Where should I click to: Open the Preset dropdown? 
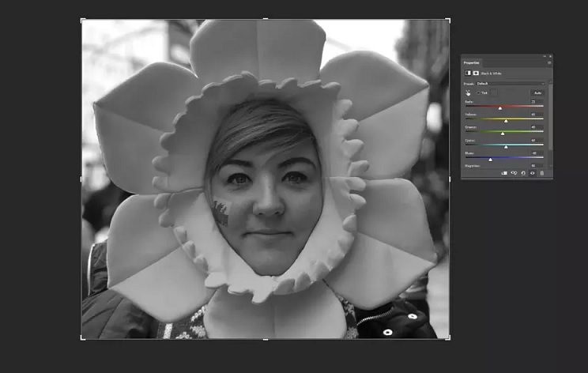[x=511, y=83]
